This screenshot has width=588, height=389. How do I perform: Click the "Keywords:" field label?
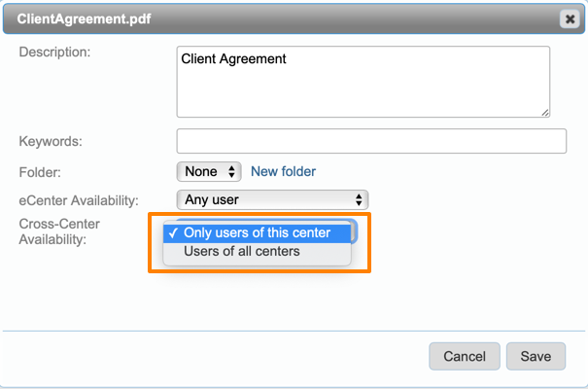pyautogui.click(x=51, y=142)
